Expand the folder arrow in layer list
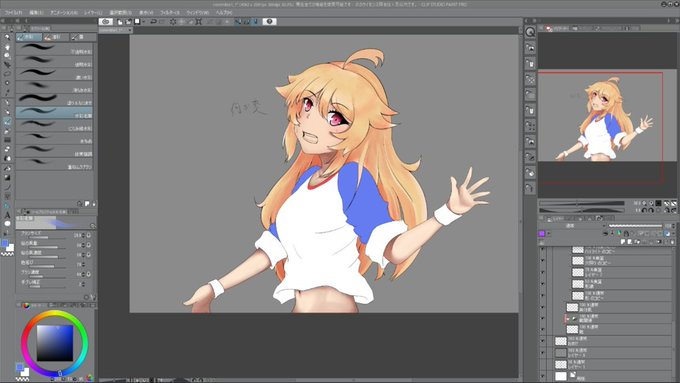Viewport: 680px width, 383px height. (x=567, y=318)
